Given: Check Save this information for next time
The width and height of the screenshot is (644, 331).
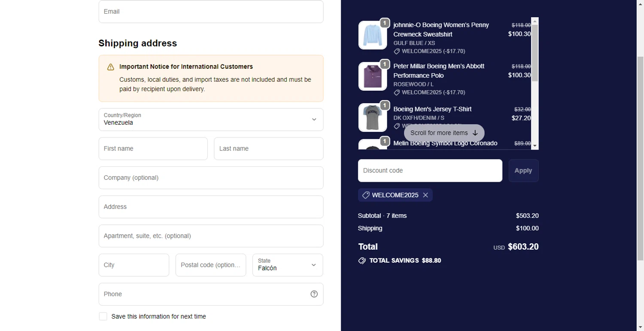Looking at the screenshot, I should (103, 316).
